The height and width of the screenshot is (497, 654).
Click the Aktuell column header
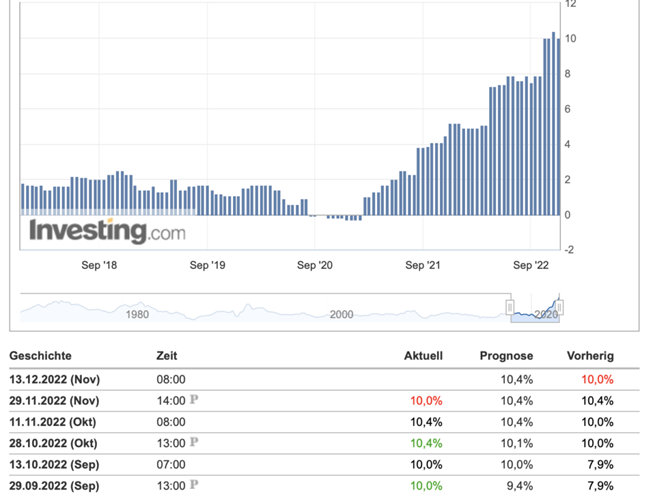click(422, 356)
